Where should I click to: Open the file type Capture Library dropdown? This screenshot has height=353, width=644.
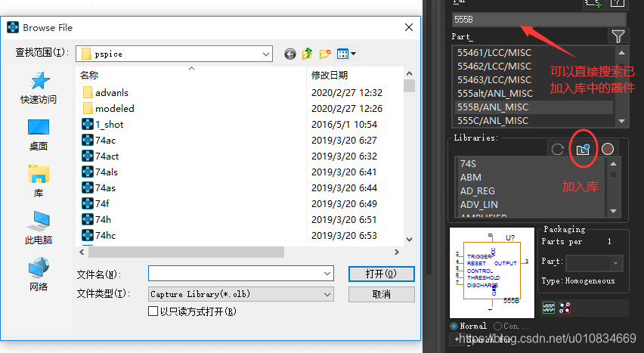pos(327,294)
